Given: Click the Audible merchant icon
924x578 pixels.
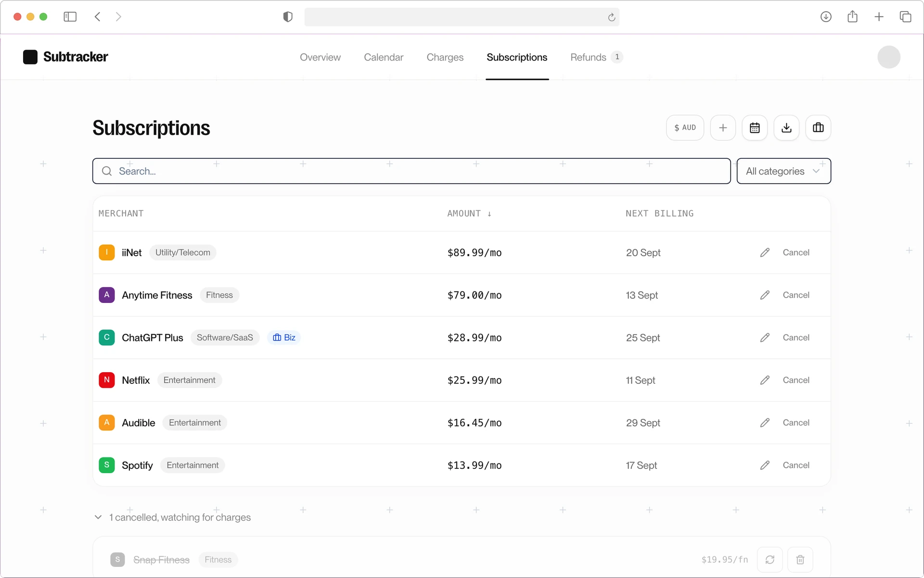Looking at the screenshot, I should click(x=107, y=423).
